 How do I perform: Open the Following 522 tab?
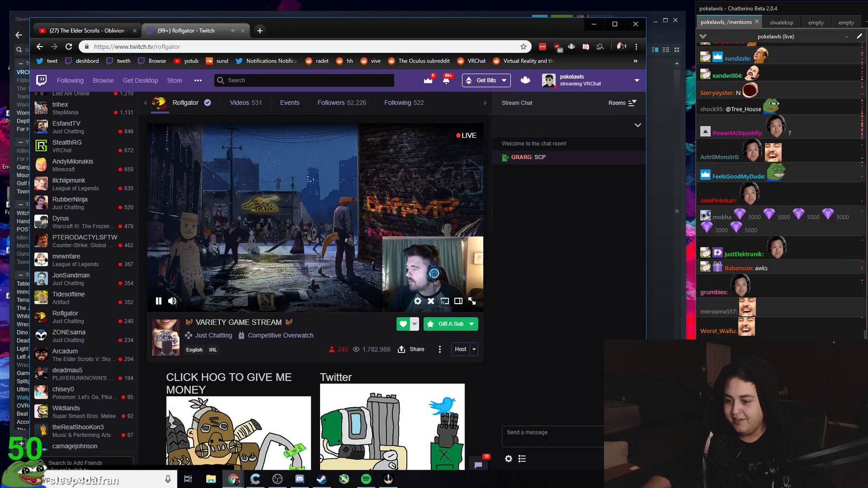click(x=404, y=102)
